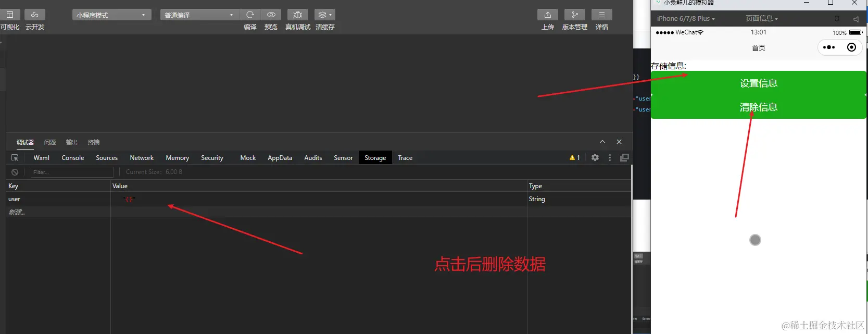Close the debugger panel
Viewport: 868px width, 334px height.
click(619, 142)
